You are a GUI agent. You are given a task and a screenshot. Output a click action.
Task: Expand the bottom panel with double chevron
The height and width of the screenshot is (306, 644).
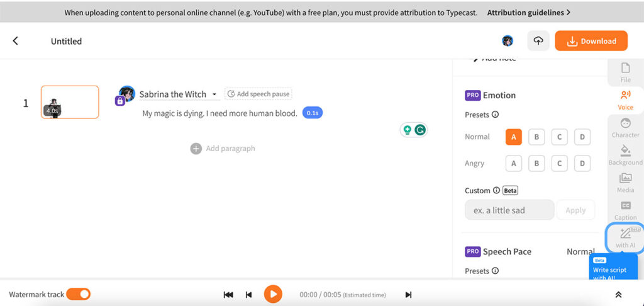(618, 295)
